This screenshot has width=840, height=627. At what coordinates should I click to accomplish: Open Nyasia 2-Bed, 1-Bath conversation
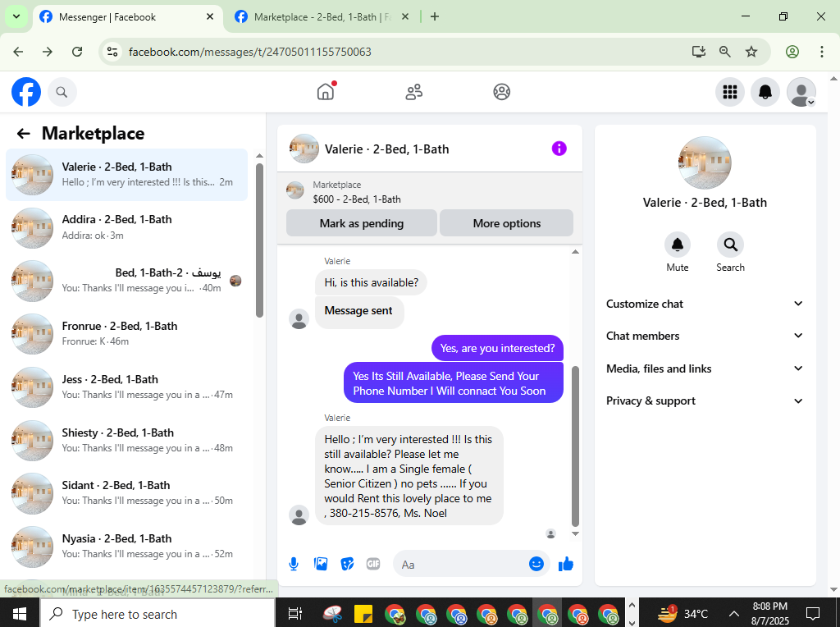(x=126, y=546)
